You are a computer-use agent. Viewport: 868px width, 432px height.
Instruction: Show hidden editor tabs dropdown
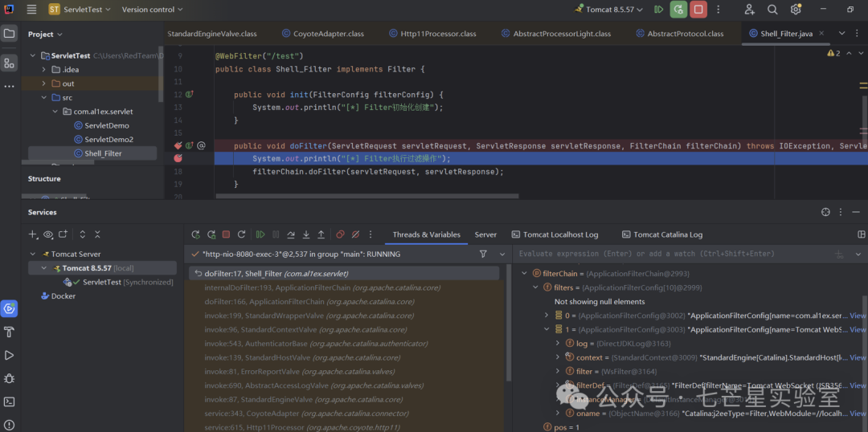[842, 33]
